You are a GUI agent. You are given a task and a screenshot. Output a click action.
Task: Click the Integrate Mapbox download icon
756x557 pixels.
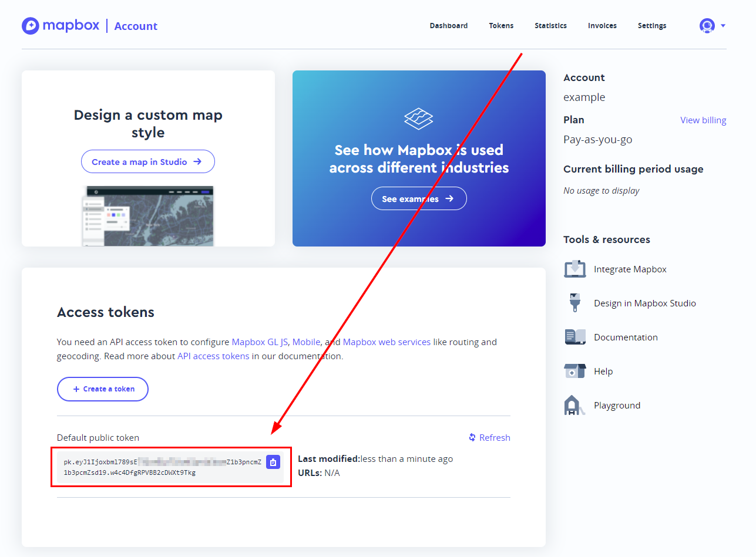(x=575, y=269)
